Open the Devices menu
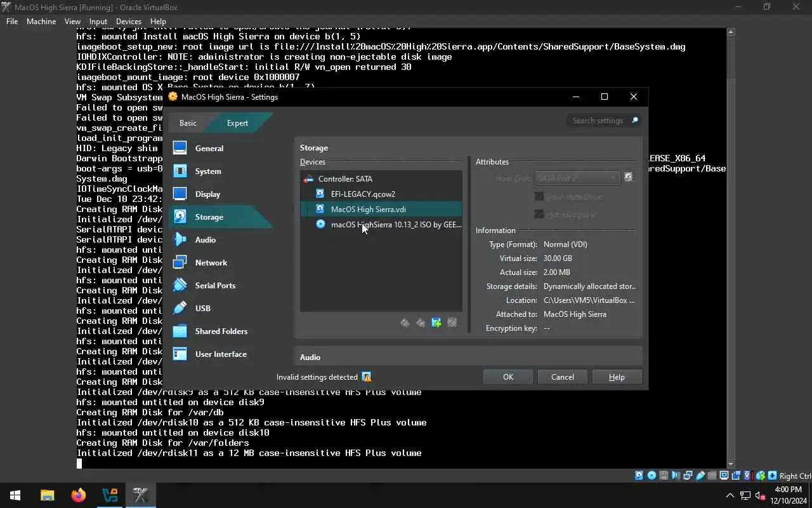Screen dimensions: 812x508 click(x=129, y=21)
